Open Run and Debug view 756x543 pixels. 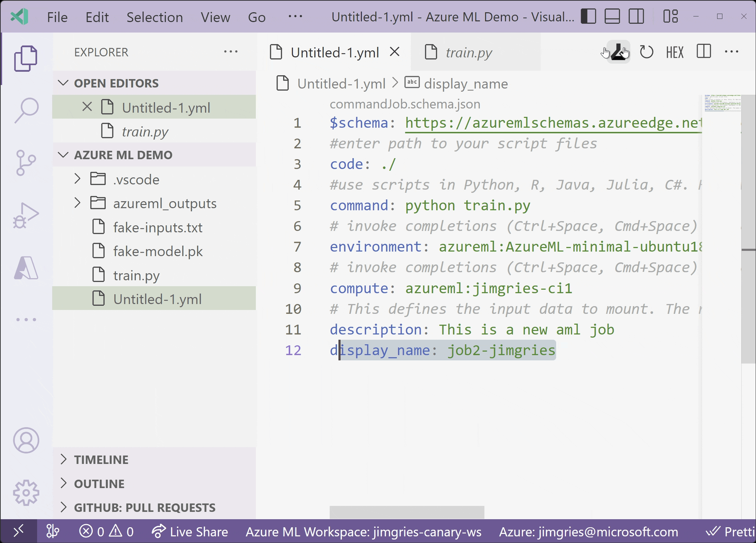pyautogui.click(x=26, y=215)
